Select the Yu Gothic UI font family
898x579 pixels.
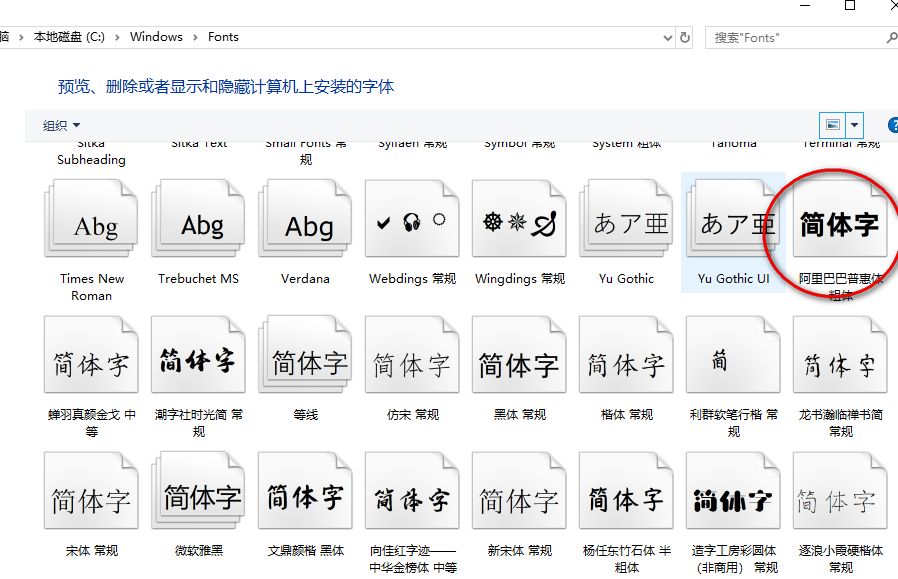(x=733, y=224)
